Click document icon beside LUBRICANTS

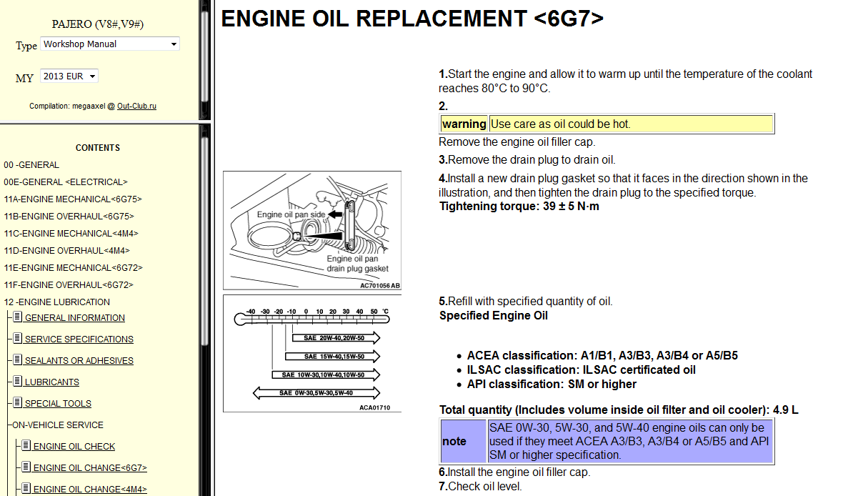18,382
